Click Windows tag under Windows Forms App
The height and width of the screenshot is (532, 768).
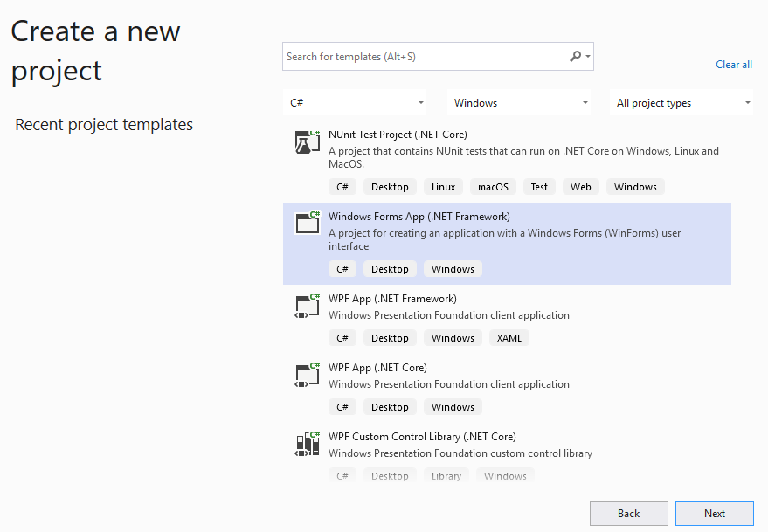453,269
